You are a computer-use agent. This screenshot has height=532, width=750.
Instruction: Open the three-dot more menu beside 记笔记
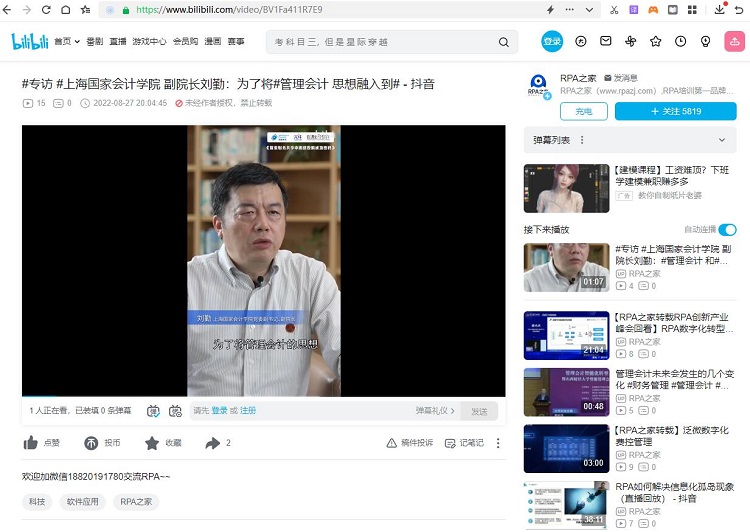pyautogui.click(x=498, y=442)
